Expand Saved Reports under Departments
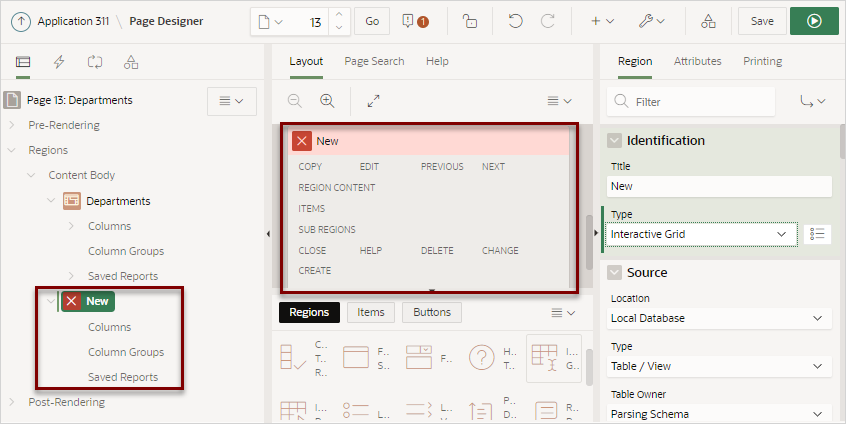This screenshot has height=424, width=846. tap(71, 276)
